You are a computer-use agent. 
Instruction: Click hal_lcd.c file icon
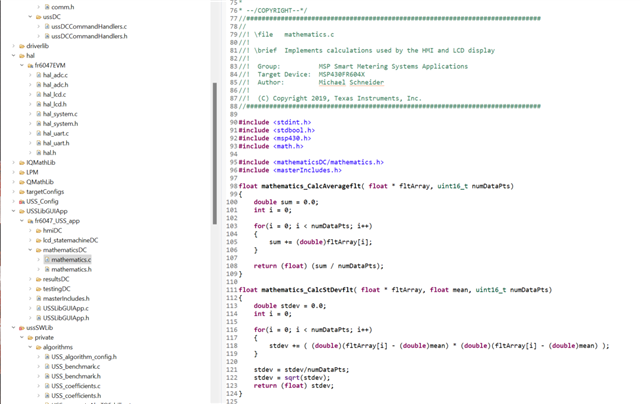point(39,95)
